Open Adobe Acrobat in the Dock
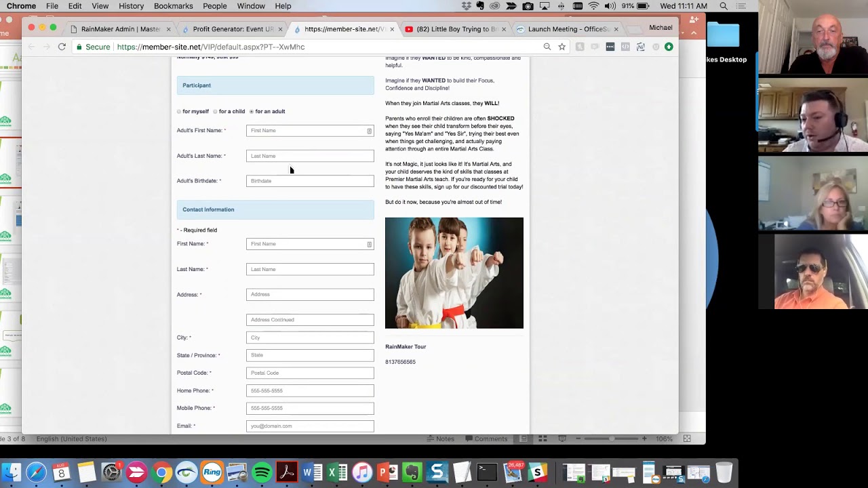Viewport: 868px width, 488px height. (287, 472)
